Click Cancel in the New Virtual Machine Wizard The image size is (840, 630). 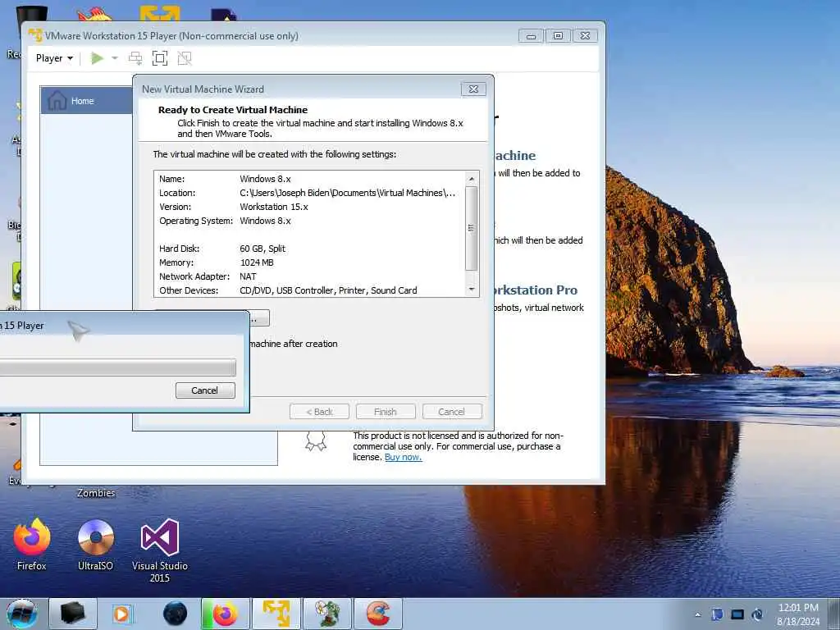(452, 412)
